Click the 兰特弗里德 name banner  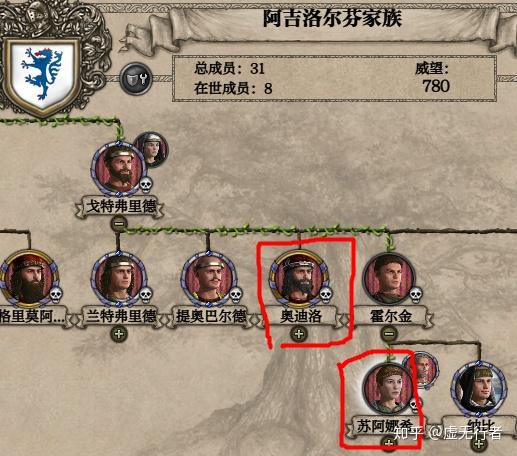(x=120, y=316)
